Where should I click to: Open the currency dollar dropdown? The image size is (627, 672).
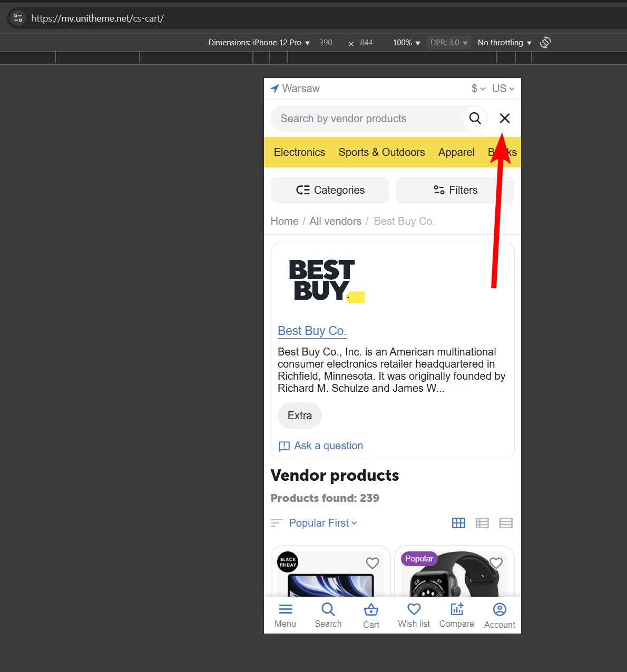tap(478, 88)
